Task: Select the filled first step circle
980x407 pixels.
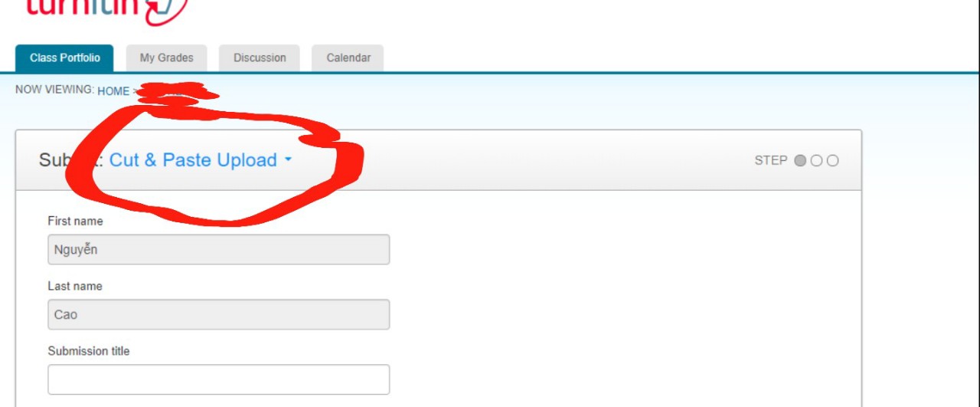Action: (x=800, y=160)
